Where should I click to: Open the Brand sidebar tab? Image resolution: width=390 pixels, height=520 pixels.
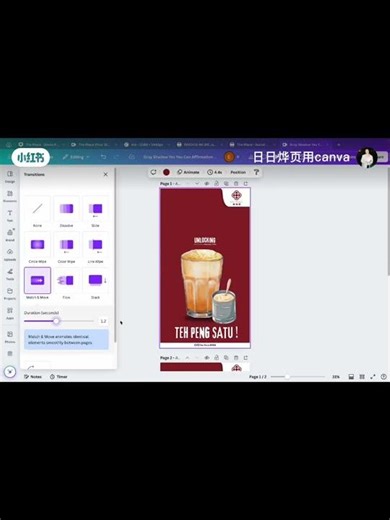pos(10,235)
